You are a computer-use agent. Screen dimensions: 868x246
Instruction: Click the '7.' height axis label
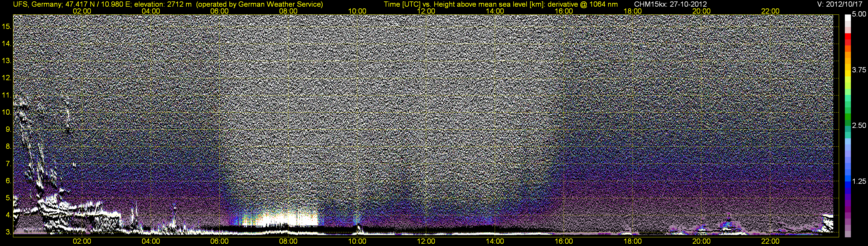(x=9, y=164)
